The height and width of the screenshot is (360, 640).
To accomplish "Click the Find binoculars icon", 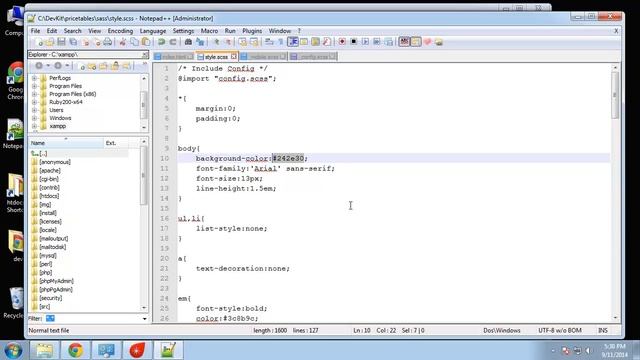I will click(x=188, y=42).
